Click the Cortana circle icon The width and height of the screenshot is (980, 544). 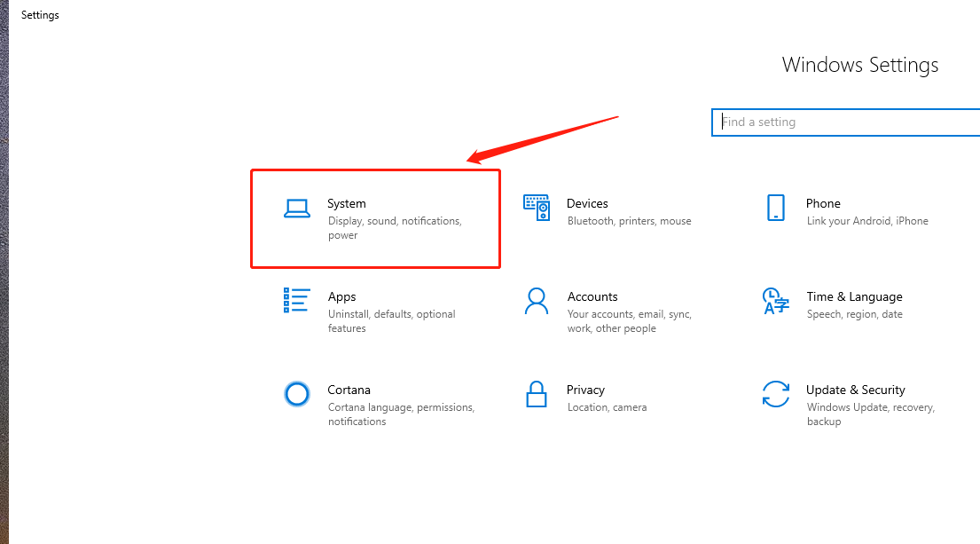pos(296,394)
